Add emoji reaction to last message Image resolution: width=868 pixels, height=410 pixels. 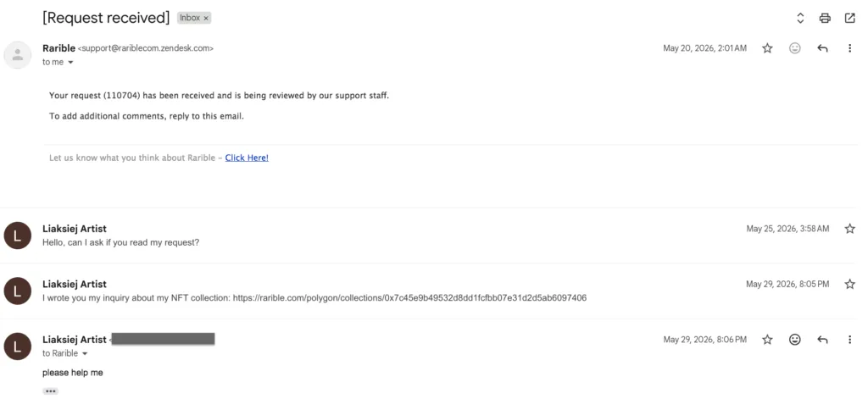795,339
